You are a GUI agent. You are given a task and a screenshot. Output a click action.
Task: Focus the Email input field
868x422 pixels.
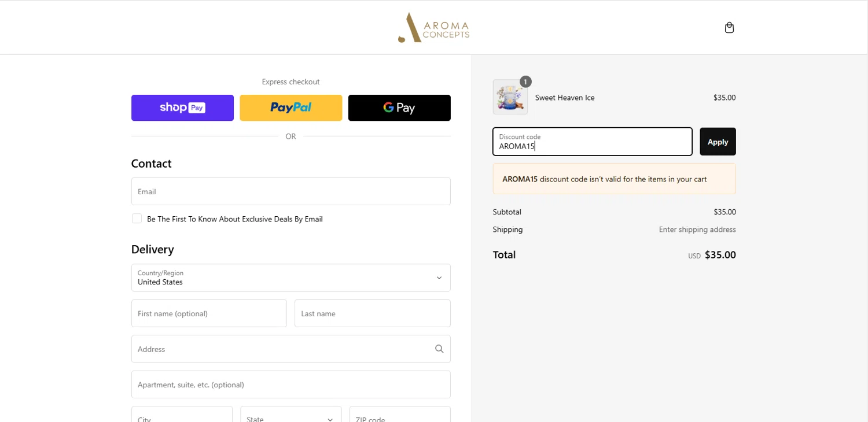(291, 191)
